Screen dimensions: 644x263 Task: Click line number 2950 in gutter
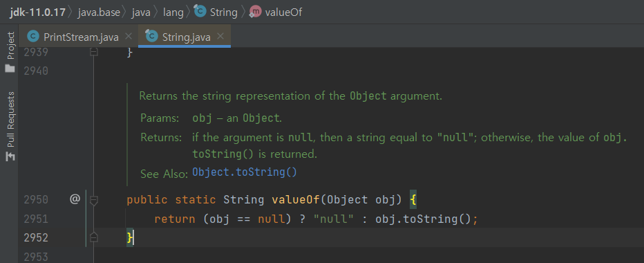pyautogui.click(x=36, y=199)
